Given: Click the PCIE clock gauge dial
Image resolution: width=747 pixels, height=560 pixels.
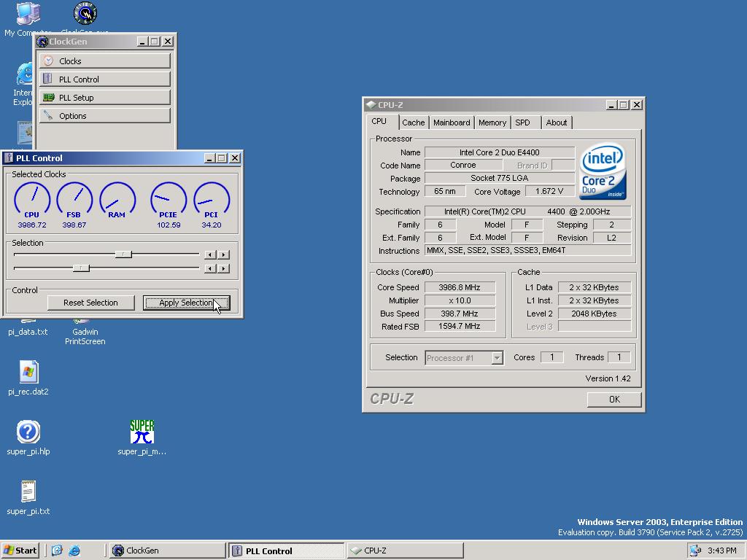Looking at the screenshot, I should click(169, 198).
